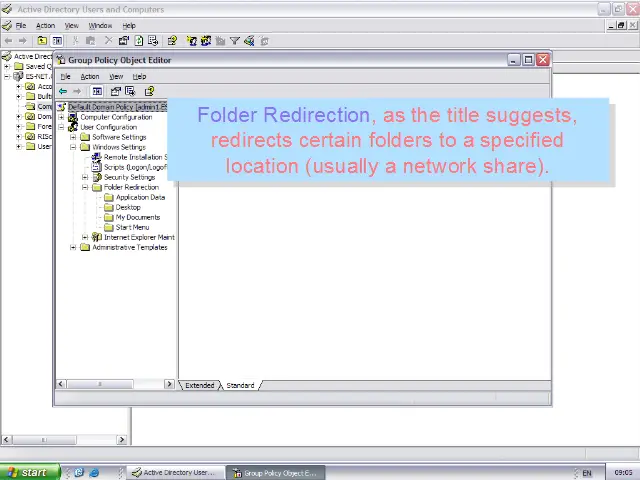Image resolution: width=640 pixels, height=480 pixels.
Task: Expand the Saved Queries node in Active Directory
Action: click(7, 66)
